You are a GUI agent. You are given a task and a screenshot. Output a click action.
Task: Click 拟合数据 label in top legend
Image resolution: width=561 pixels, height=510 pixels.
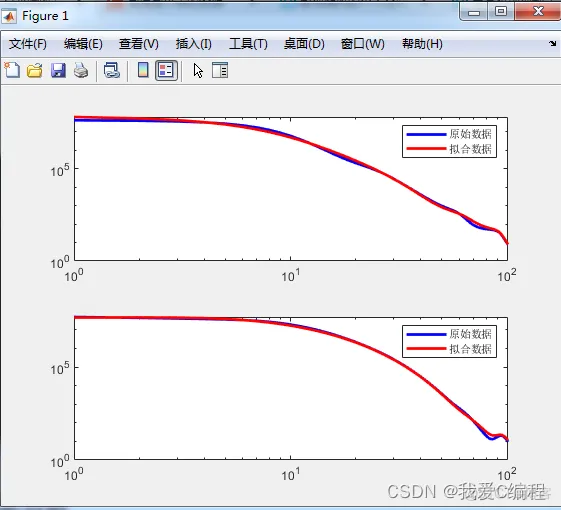coord(470,149)
